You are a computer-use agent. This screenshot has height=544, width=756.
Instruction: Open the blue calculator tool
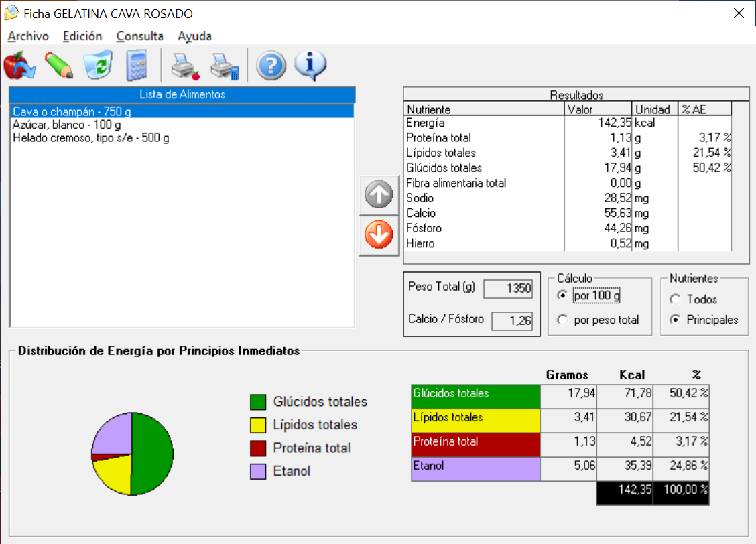click(x=137, y=66)
